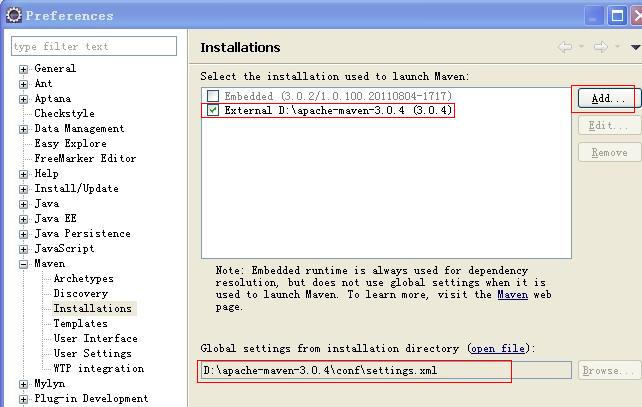The height and width of the screenshot is (407, 642).
Task: Click the Browse... button
Action: tap(609, 370)
